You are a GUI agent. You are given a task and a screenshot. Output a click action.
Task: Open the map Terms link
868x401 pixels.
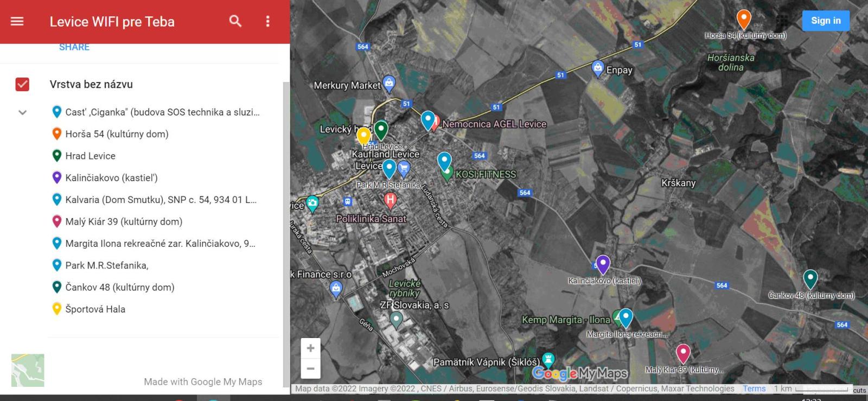[754, 389]
